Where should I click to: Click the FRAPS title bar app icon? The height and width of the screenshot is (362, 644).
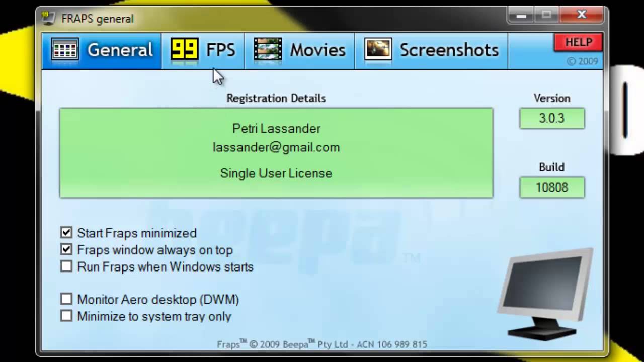pos(48,18)
